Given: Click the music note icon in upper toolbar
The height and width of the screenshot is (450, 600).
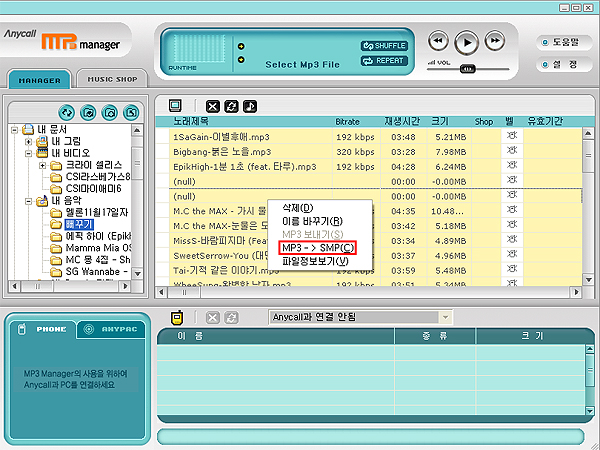Looking at the screenshot, I should coord(250,106).
